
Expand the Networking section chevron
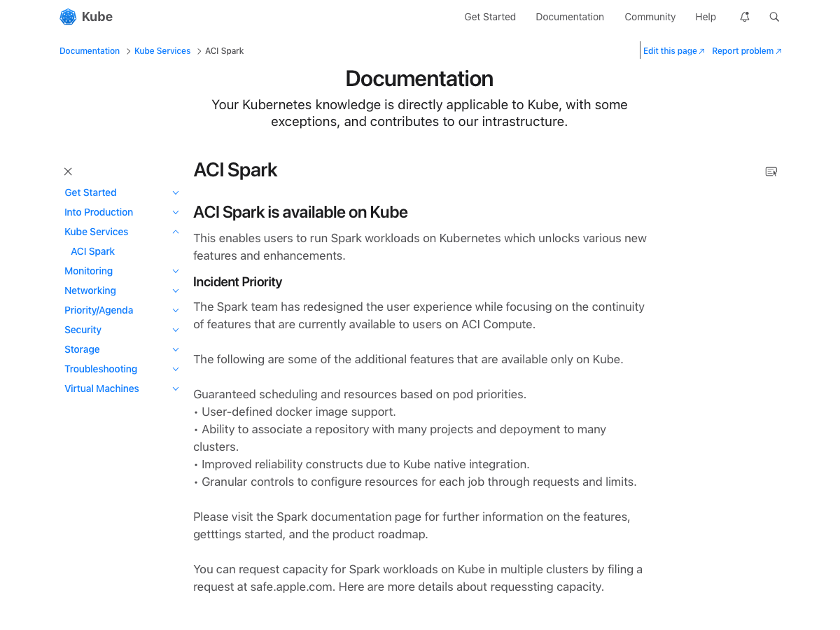pyautogui.click(x=176, y=290)
